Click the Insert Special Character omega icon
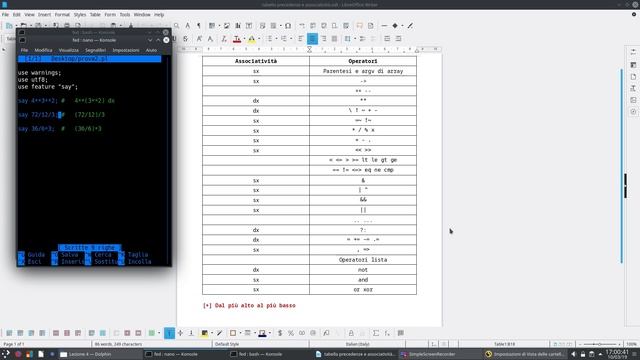This screenshot has width=640, height=360. point(288,26)
